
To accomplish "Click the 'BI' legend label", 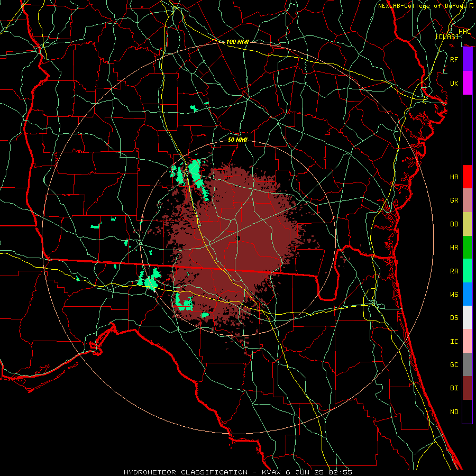I will click(x=454, y=388).
